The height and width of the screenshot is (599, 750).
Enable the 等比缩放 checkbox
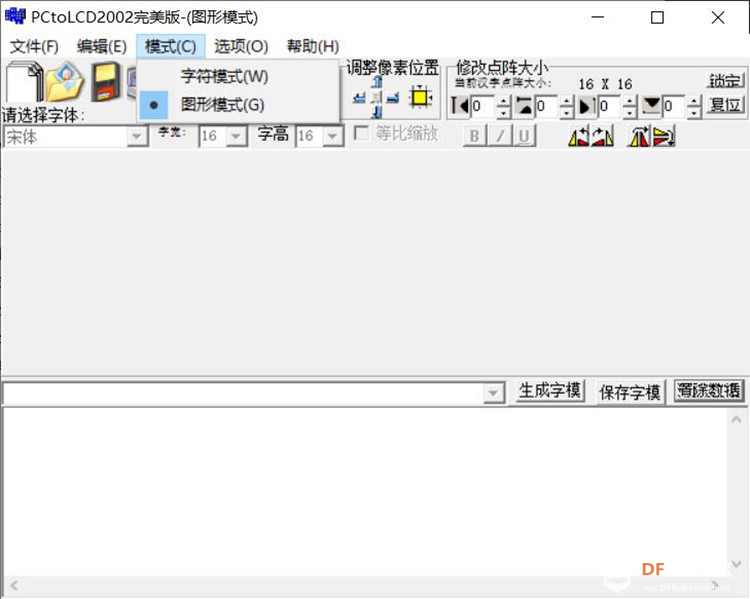coord(361,133)
